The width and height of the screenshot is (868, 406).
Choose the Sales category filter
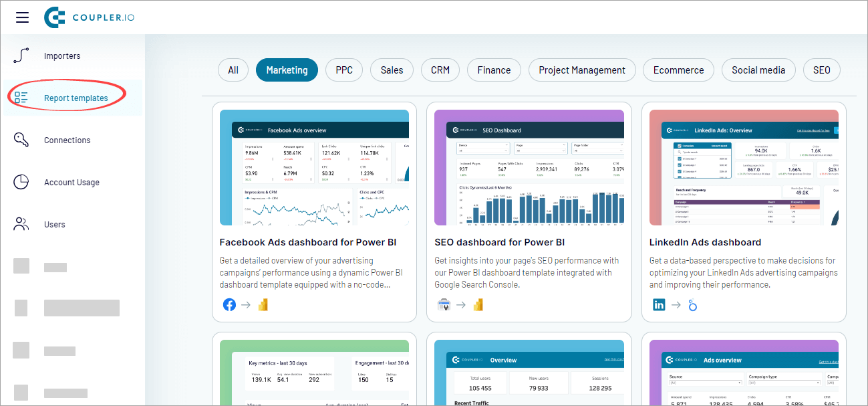tap(392, 70)
